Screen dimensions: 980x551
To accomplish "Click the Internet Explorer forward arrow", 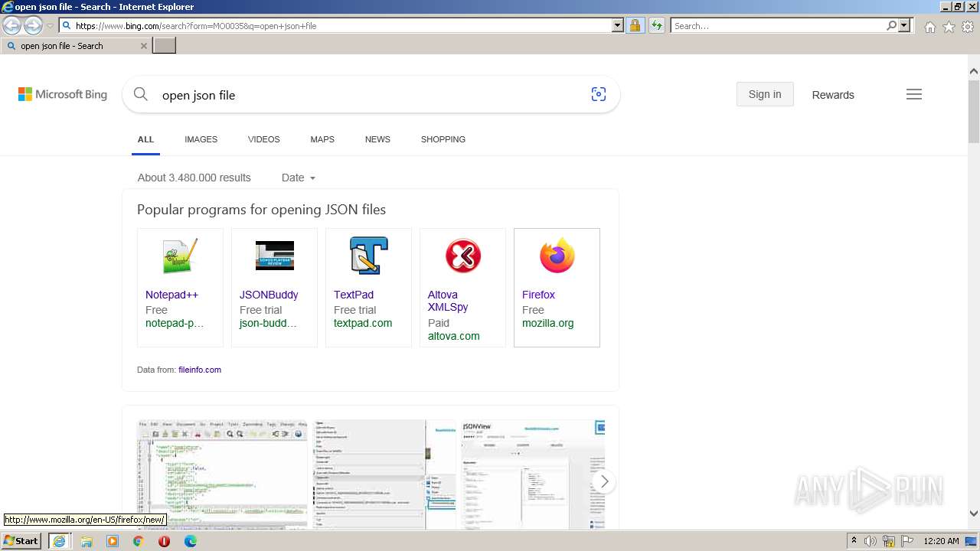I will 33,25.
